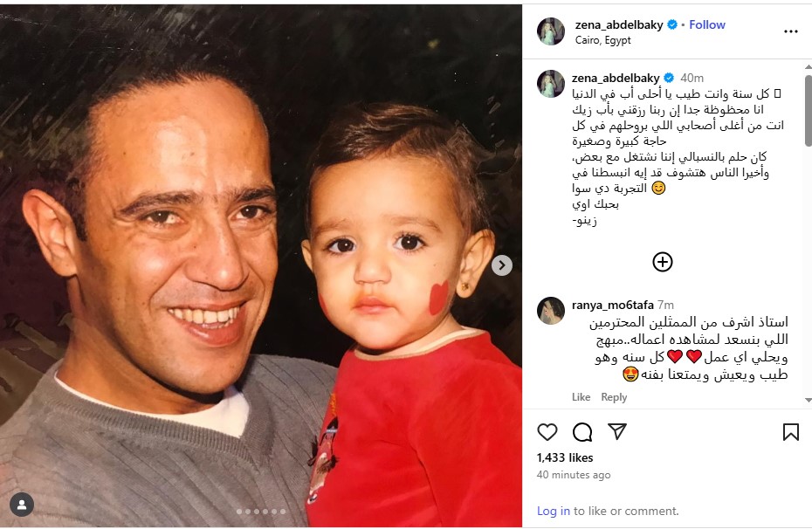Like the post with the heart icon
The image size is (812, 529).
pyautogui.click(x=547, y=432)
